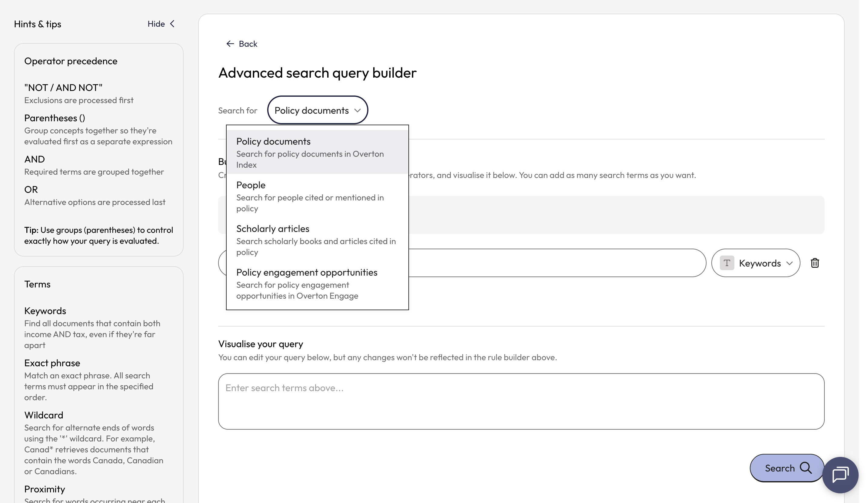The height and width of the screenshot is (503, 868).
Task: Choose the Scholarly articles option
Action: pyautogui.click(x=317, y=240)
